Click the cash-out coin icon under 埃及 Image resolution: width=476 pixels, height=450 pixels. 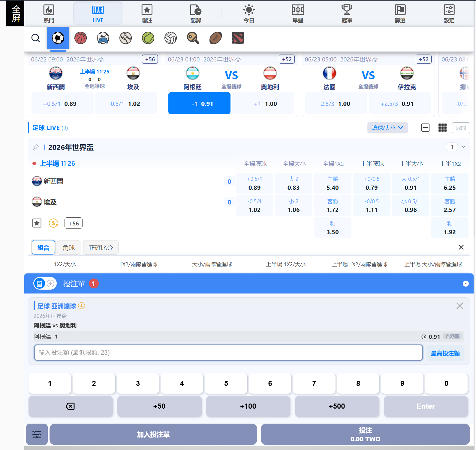pyautogui.click(x=53, y=223)
